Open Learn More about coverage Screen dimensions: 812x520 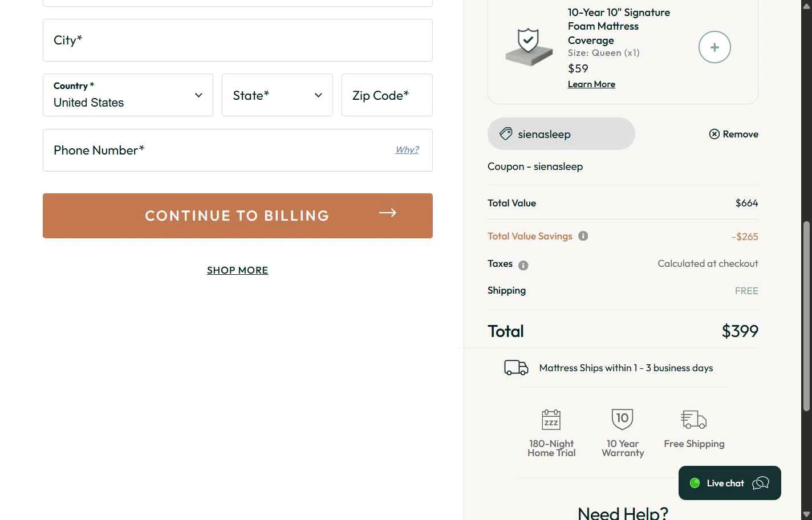coord(591,84)
